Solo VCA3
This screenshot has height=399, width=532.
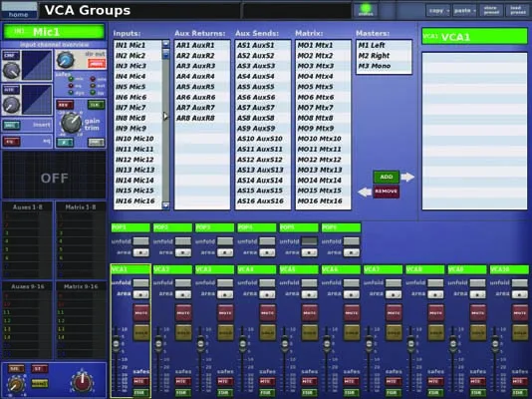[225, 332]
